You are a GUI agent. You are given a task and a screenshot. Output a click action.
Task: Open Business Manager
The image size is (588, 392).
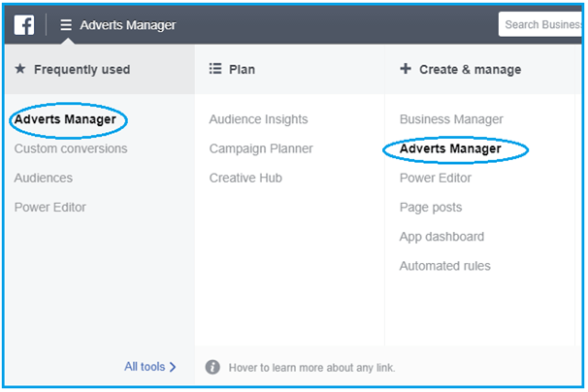[x=451, y=119]
